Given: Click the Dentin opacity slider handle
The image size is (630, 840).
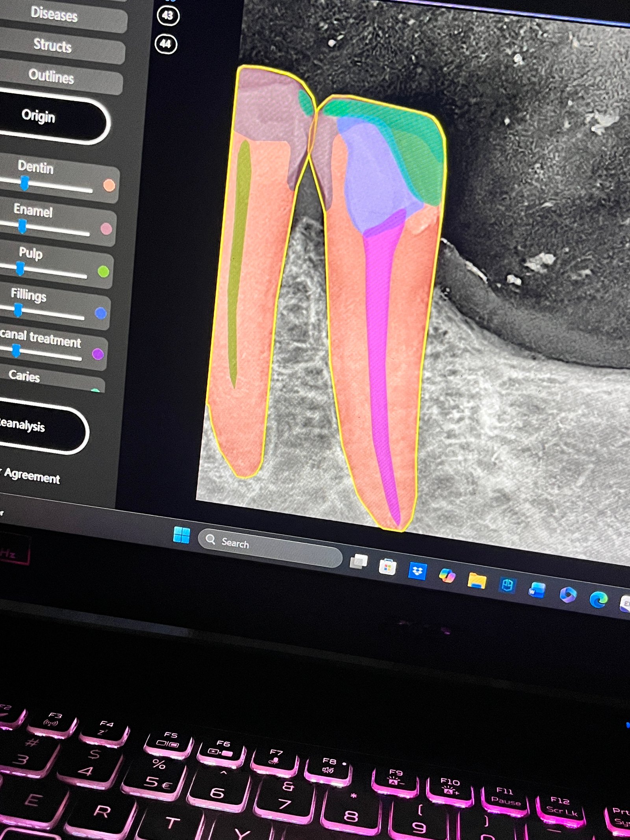Looking at the screenshot, I should pyautogui.click(x=24, y=182).
